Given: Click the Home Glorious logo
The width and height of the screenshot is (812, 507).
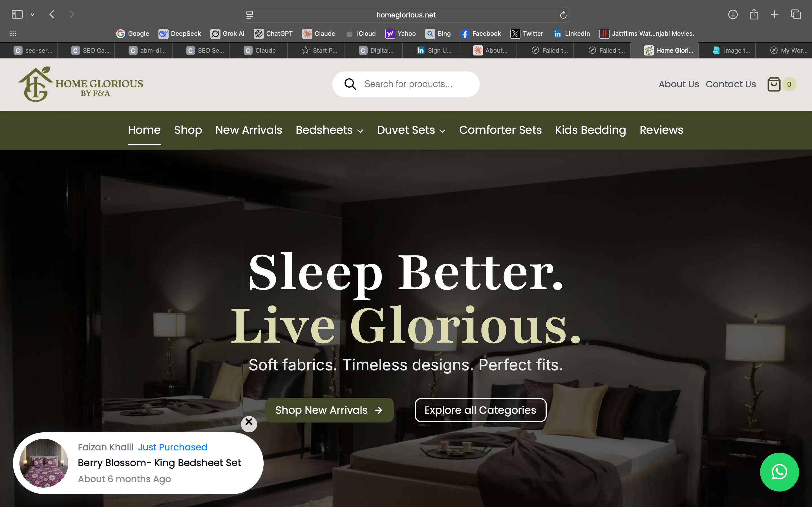Looking at the screenshot, I should pos(81,84).
